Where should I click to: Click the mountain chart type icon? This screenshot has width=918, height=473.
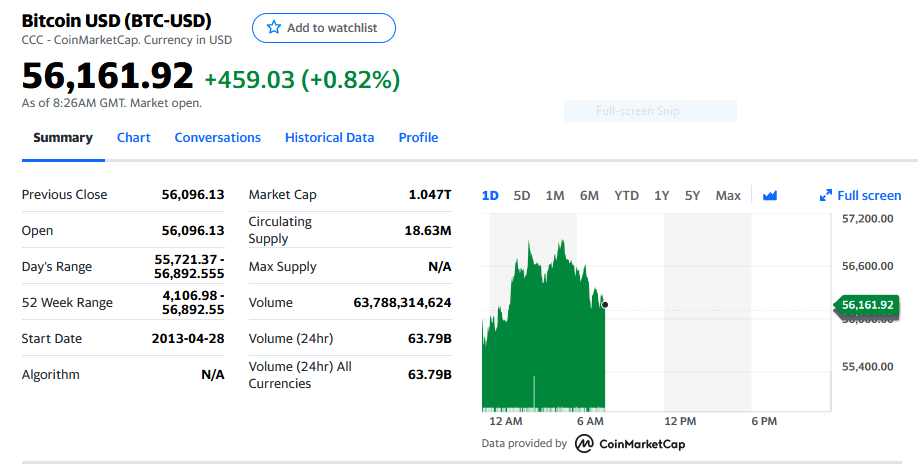pos(770,196)
